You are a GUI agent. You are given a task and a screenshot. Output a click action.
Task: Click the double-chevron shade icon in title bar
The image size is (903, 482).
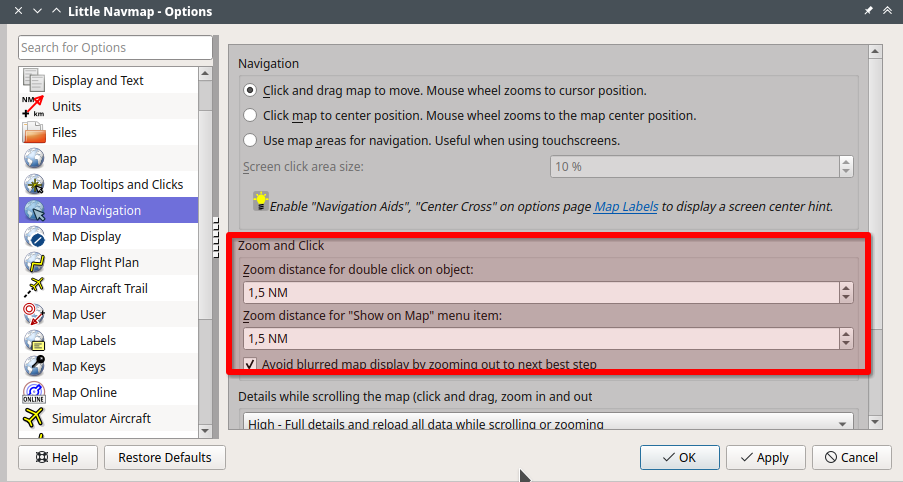[887, 11]
